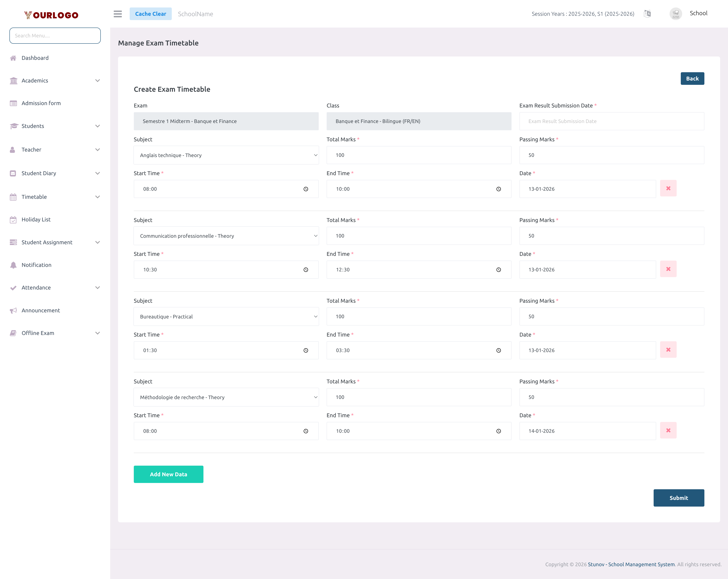Open clock picker for first Start Time
The width and height of the screenshot is (728, 579).
coord(306,189)
